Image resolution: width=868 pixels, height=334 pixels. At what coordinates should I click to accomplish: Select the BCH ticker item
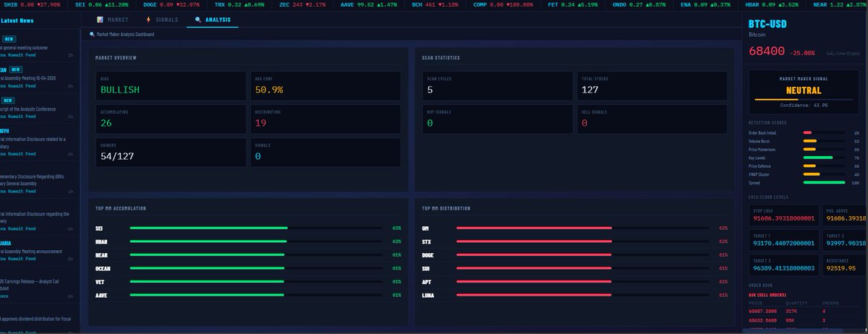[x=434, y=4]
